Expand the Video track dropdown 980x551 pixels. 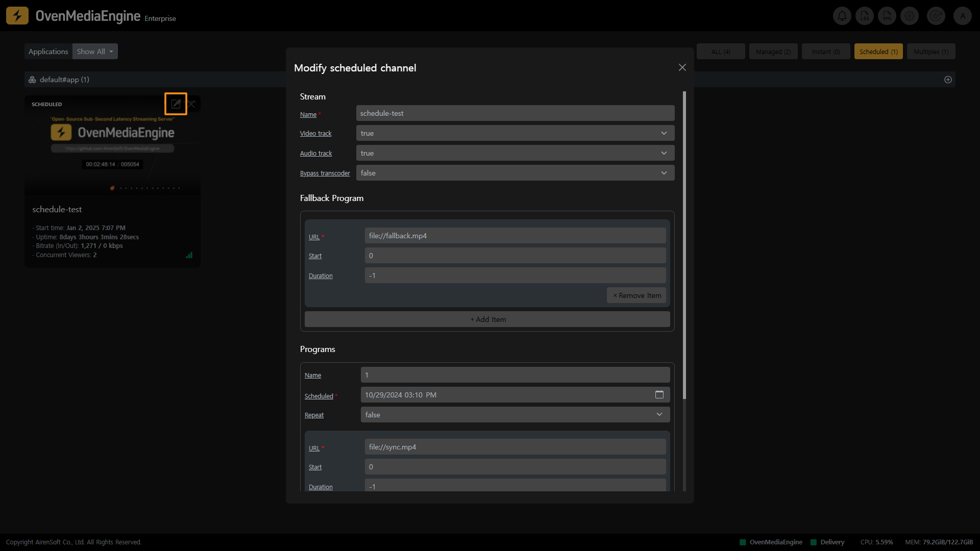(515, 133)
